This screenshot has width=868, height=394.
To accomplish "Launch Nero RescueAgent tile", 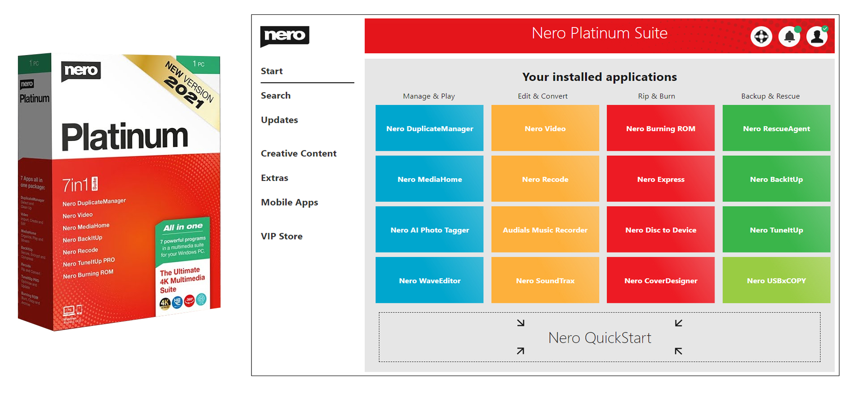I will 776,128.
